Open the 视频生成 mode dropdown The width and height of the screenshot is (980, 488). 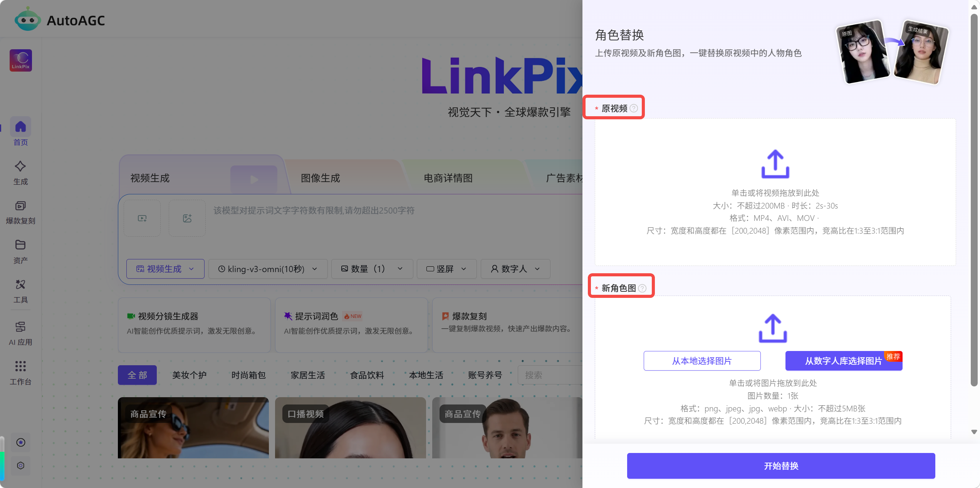click(165, 269)
